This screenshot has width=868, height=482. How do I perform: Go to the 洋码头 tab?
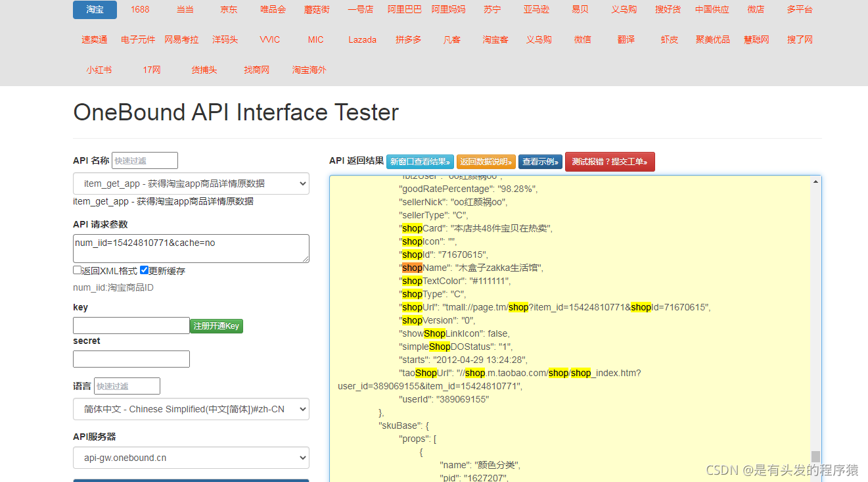tap(225, 39)
